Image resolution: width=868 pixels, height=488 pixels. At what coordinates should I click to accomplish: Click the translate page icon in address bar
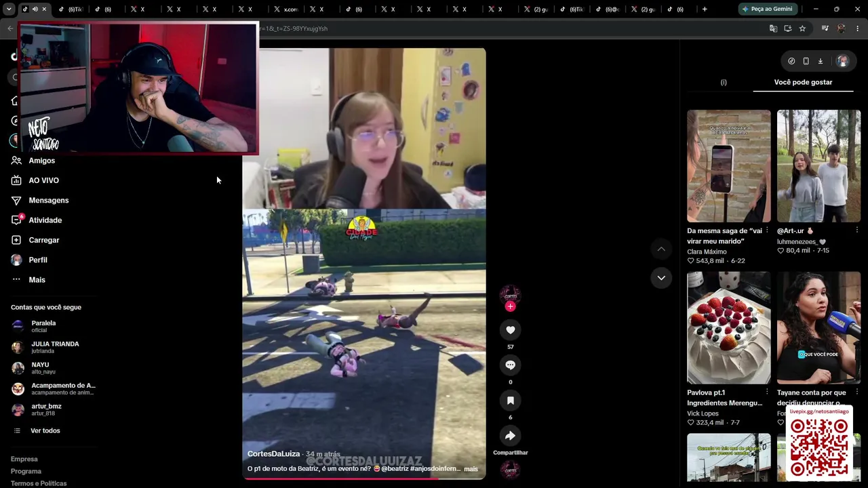pyautogui.click(x=773, y=28)
